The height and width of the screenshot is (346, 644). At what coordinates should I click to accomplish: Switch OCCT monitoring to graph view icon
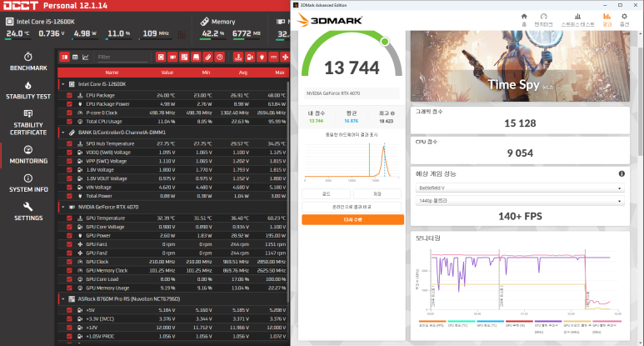(x=86, y=58)
